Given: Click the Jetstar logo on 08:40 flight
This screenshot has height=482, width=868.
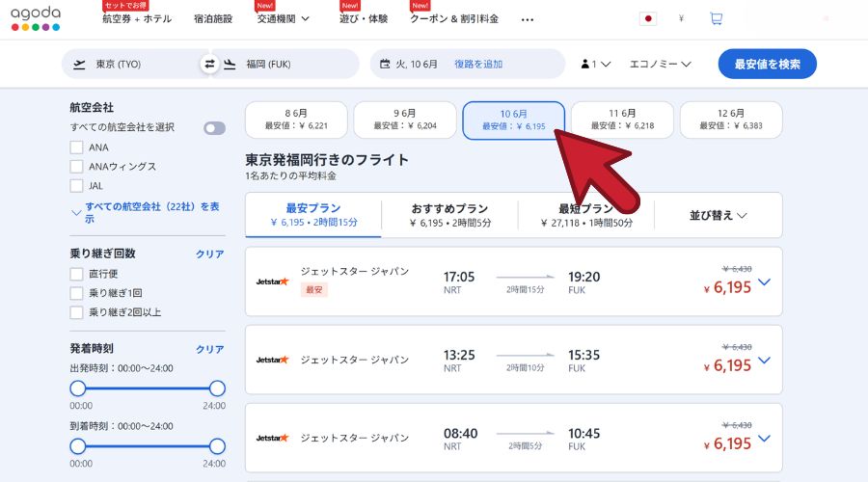Looking at the screenshot, I should tap(272, 438).
